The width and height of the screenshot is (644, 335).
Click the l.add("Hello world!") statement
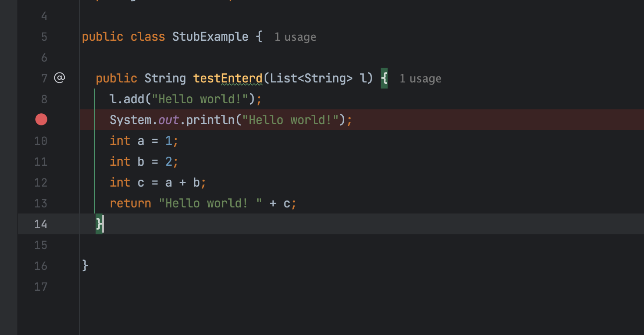tap(186, 99)
